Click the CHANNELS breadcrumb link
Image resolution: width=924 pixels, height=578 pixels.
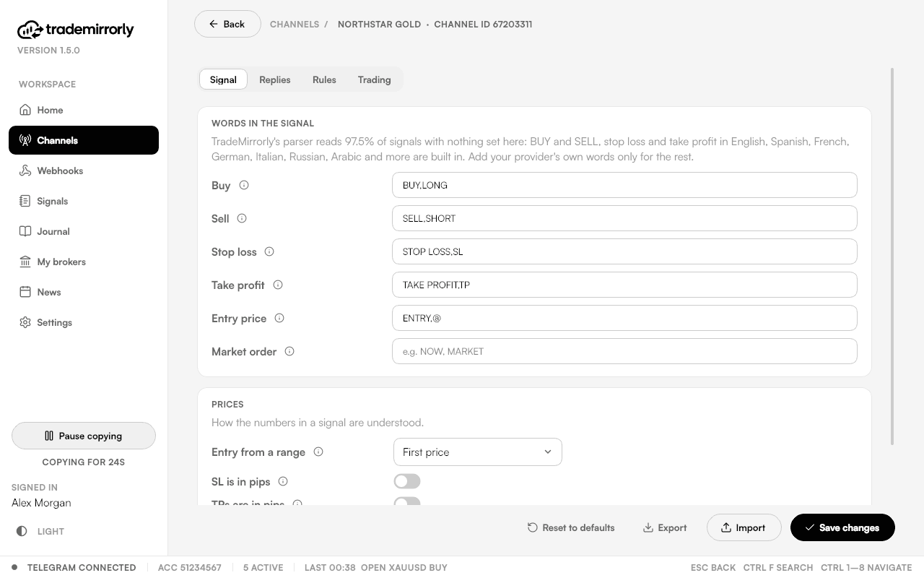295,24
